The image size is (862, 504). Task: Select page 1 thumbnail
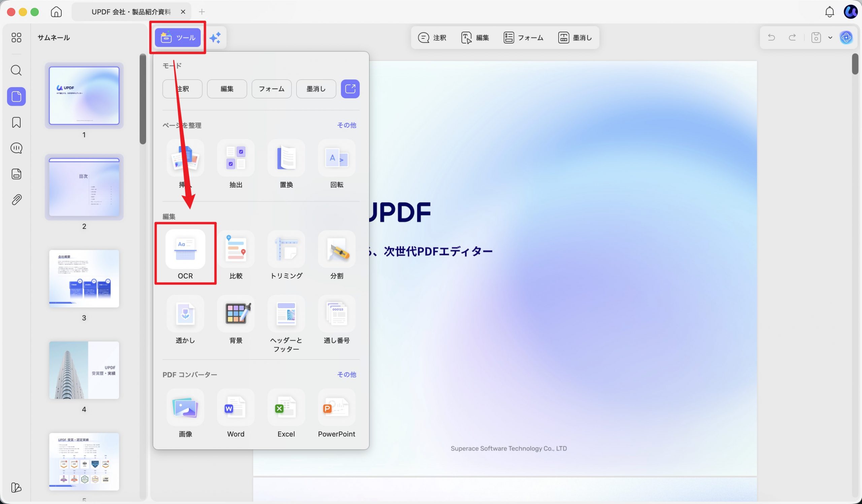pyautogui.click(x=84, y=96)
